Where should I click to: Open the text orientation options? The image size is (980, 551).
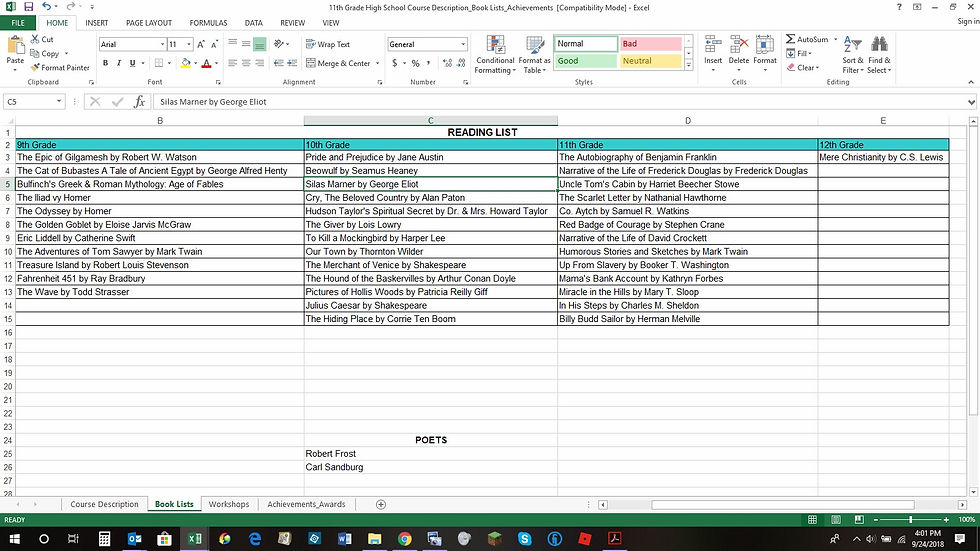pos(279,44)
